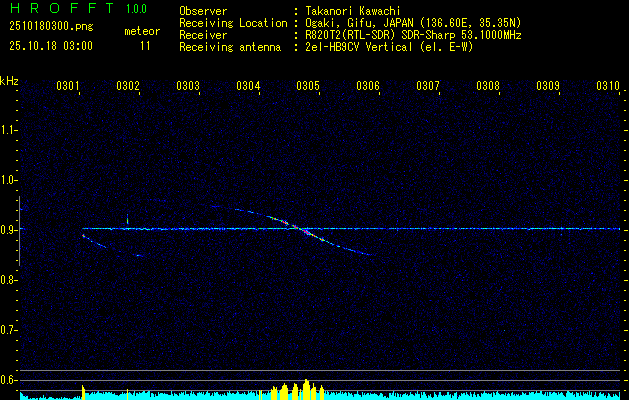The image size is (629, 400).
Task: Click the yellow meteor detection bar at 0301
Action: (83, 393)
